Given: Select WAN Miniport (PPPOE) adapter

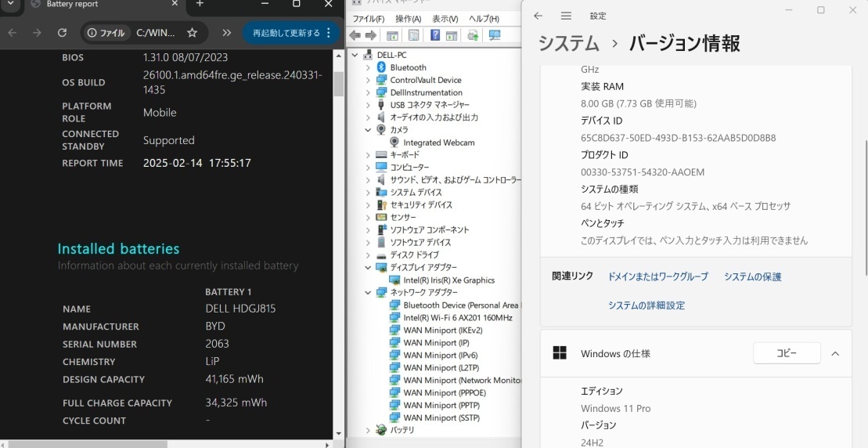Looking at the screenshot, I should [x=444, y=392].
